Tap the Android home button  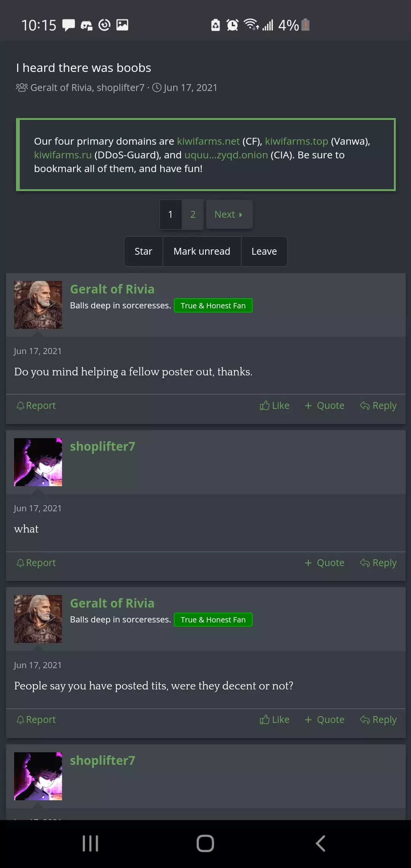click(x=205, y=843)
